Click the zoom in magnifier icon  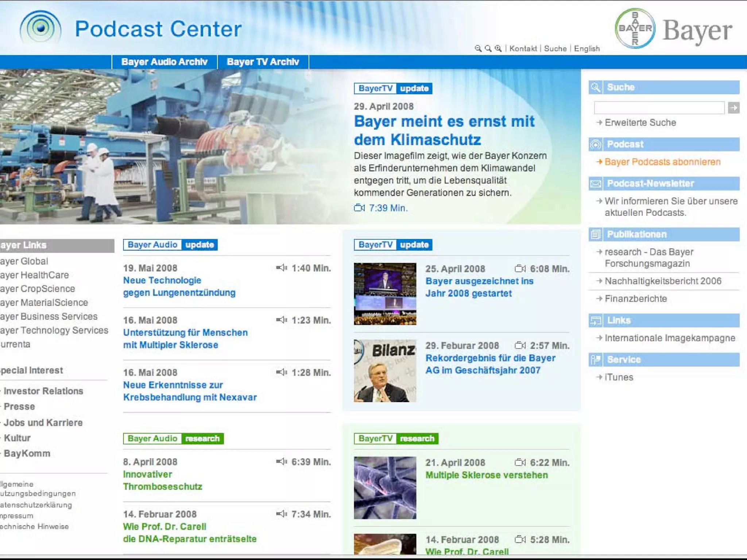pos(498,48)
